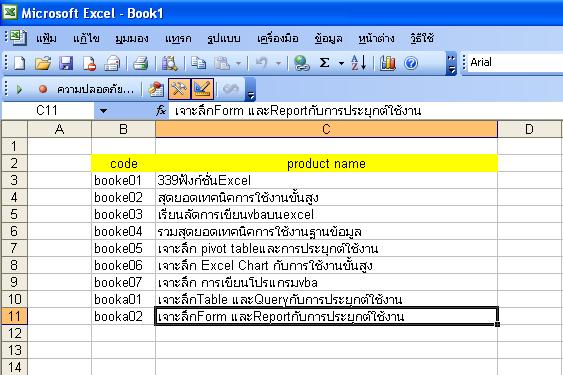Select cell containing booke04

point(124,231)
